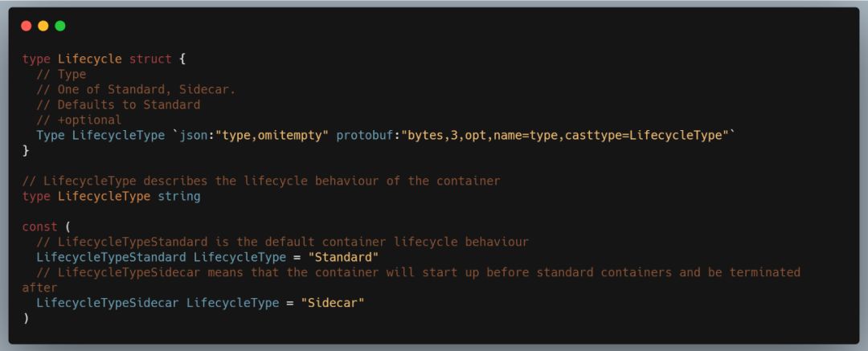The width and height of the screenshot is (868, 351).
Task: Click the Lifecycle struct name
Action: click(x=90, y=59)
